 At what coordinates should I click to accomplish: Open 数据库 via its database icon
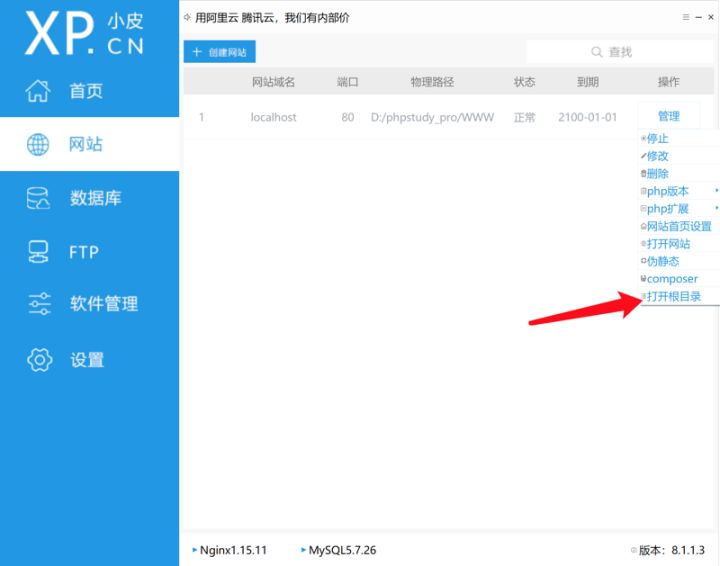click(x=38, y=198)
